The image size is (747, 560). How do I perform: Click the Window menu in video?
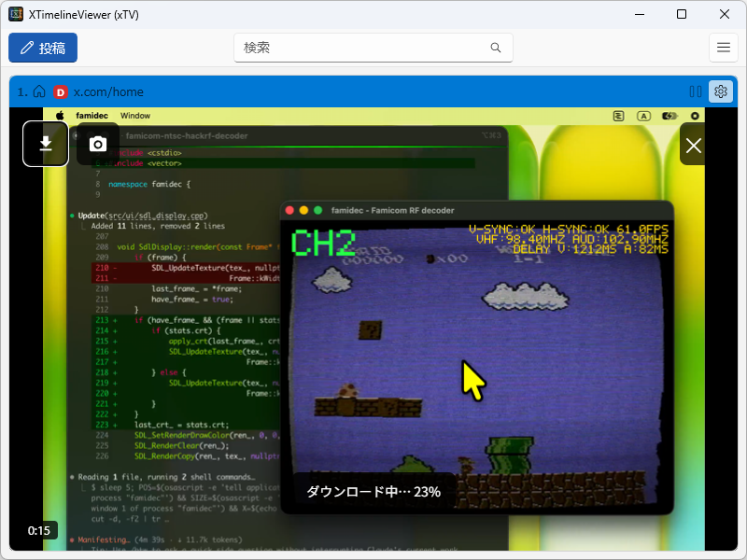(x=135, y=116)
